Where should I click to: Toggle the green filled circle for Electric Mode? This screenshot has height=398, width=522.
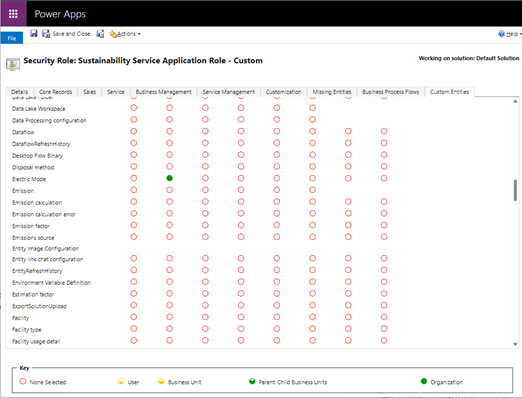[x=169, y=178]
